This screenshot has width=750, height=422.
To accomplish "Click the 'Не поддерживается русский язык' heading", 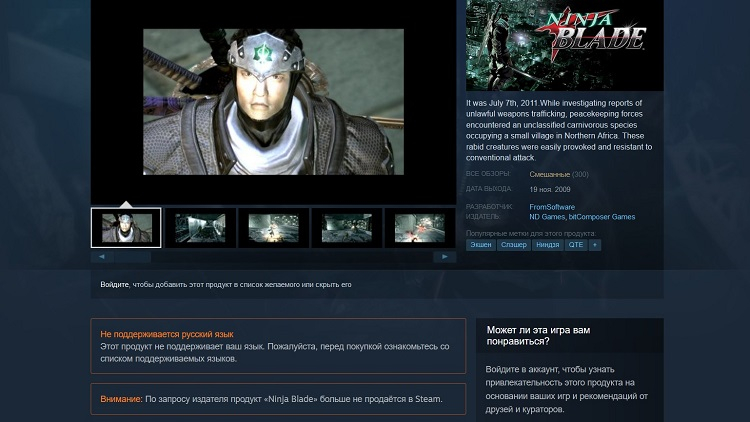I will point(167,334).
